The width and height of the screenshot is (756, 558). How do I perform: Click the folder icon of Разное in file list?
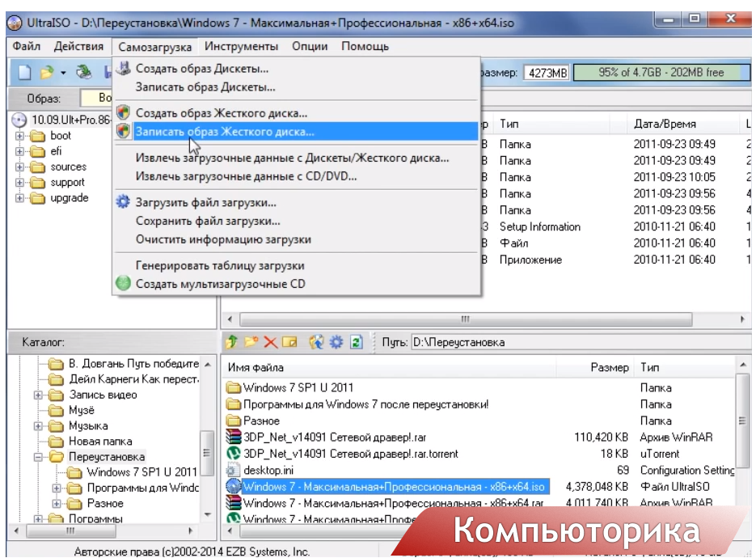(234, 421)
